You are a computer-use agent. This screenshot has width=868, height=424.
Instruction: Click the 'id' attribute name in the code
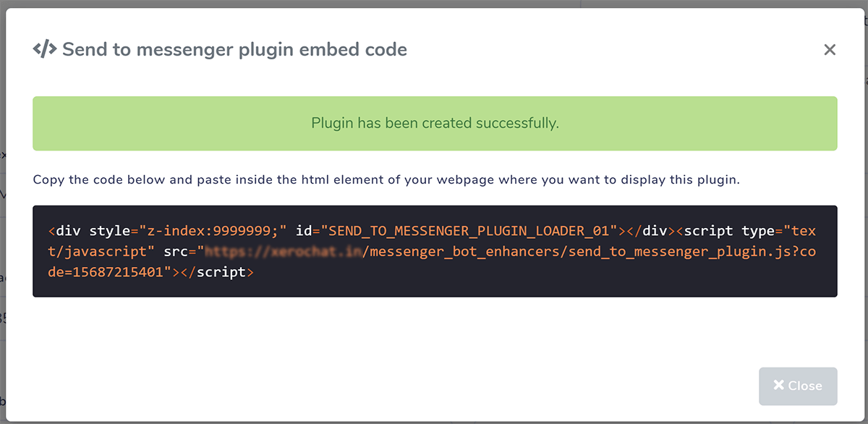(303, 232)
